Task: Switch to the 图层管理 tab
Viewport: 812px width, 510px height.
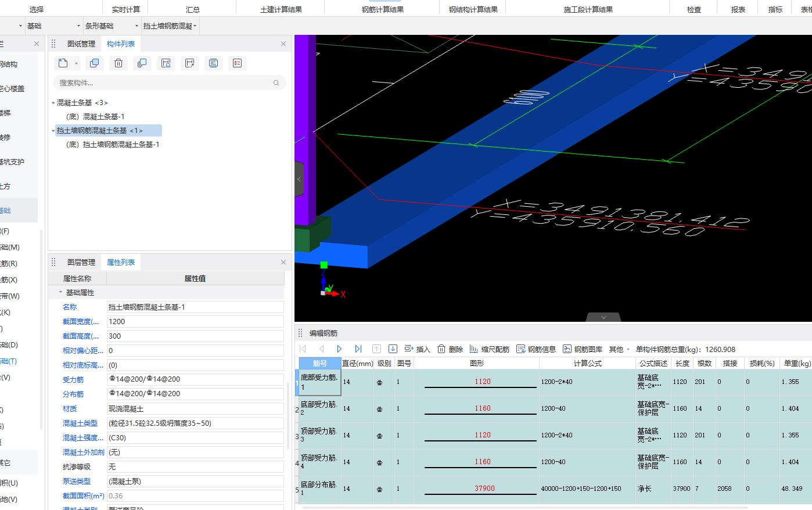Action: pyautogui.click(x=81, y=263)
